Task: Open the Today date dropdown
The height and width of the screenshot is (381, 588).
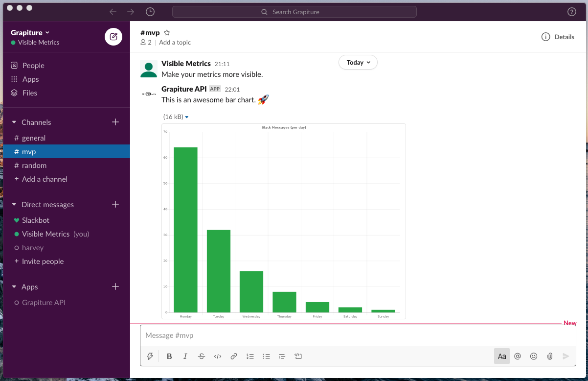Action: pyautogui.click(x=358, y=62)
